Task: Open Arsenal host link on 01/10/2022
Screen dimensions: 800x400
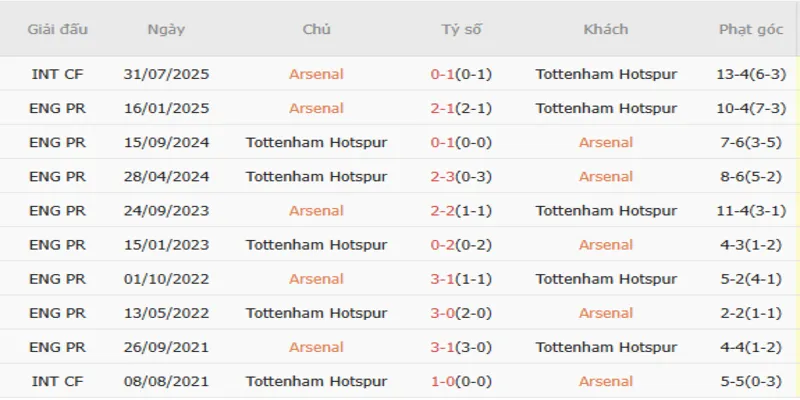Action: click(x=316, y=278)
